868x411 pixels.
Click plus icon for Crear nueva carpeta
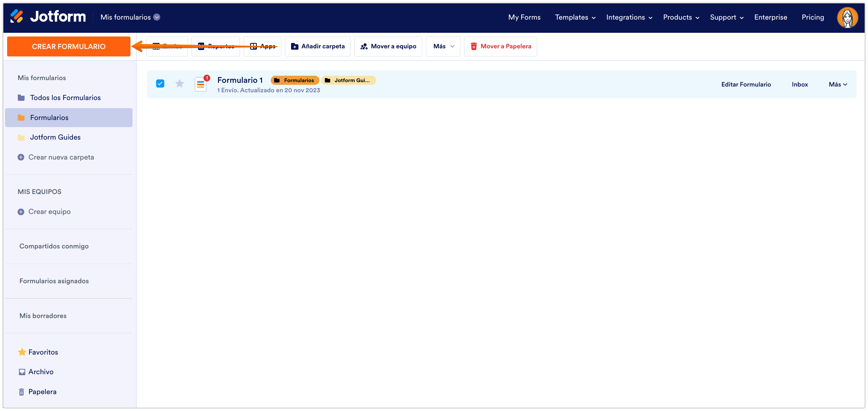pyautogui.click(x=21, y=157)
